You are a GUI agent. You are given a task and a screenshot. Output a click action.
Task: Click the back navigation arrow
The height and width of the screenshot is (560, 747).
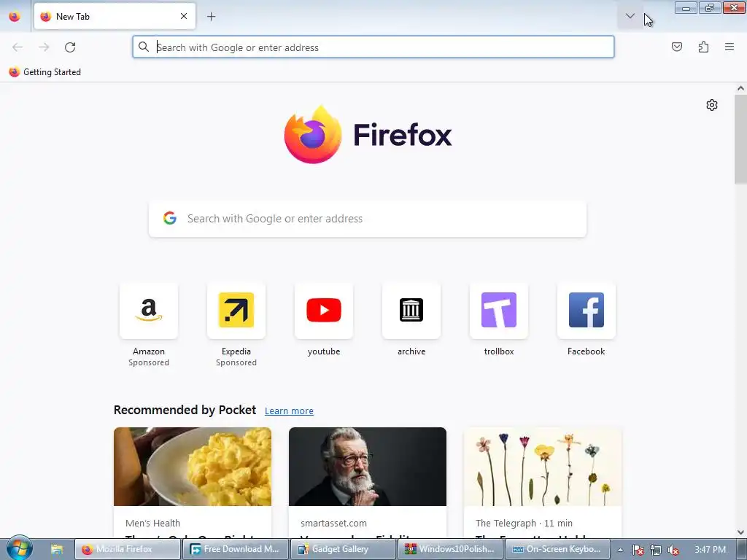tap(18, 47)
